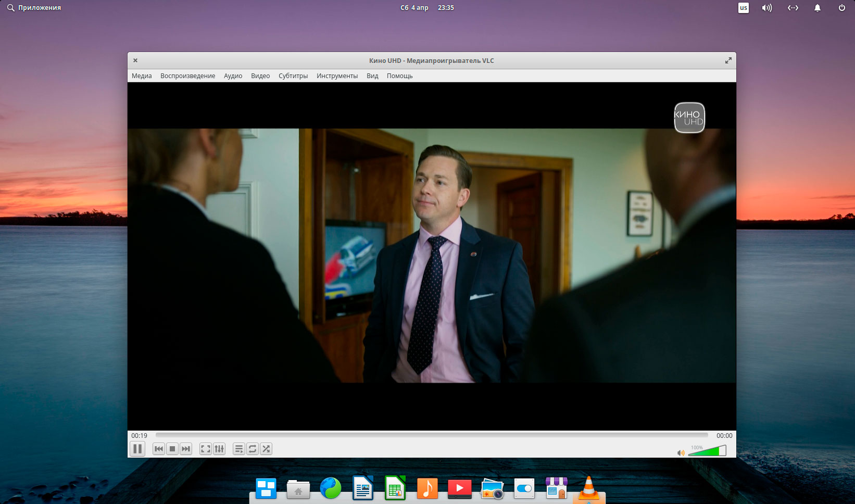Screen dimensions: 855x504
Task: Open the Приложения applications launcher
Action: pos(34,8)
